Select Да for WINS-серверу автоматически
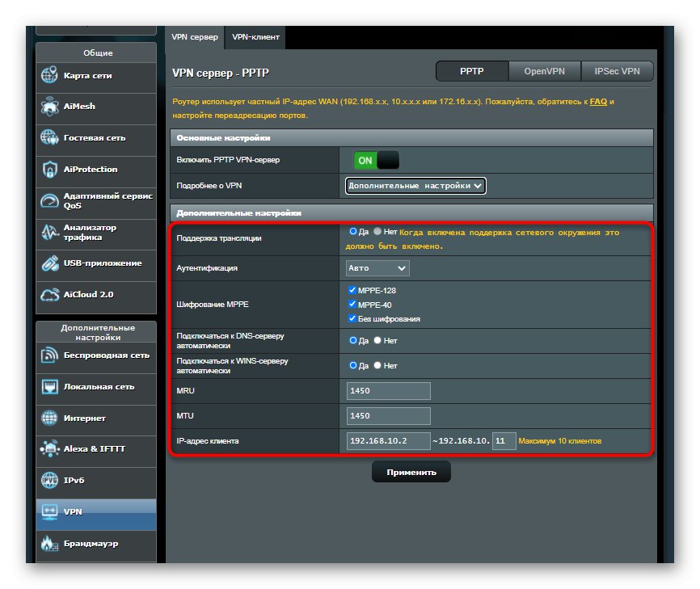700x589 pixels. pyautogui.click(x=352, y=365)
